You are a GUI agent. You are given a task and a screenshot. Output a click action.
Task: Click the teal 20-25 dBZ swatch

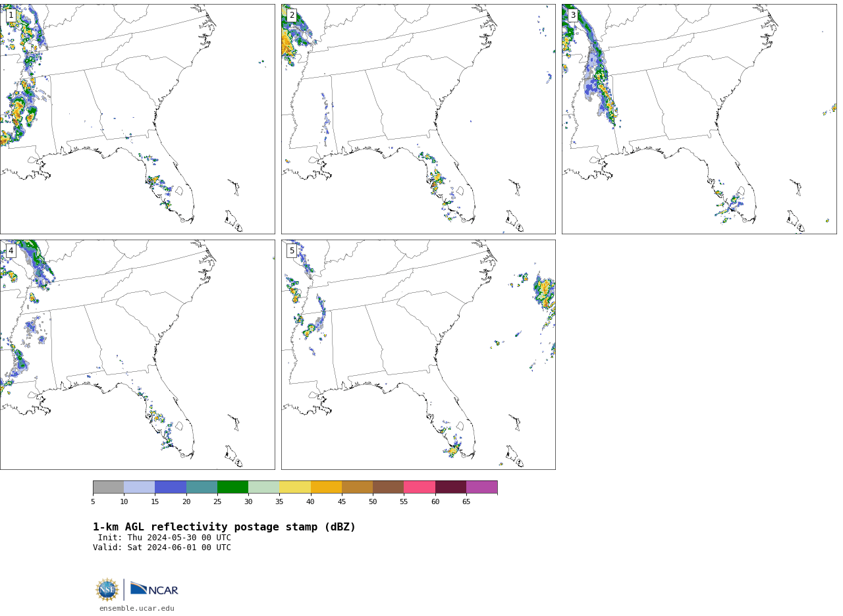pos(202,487)
